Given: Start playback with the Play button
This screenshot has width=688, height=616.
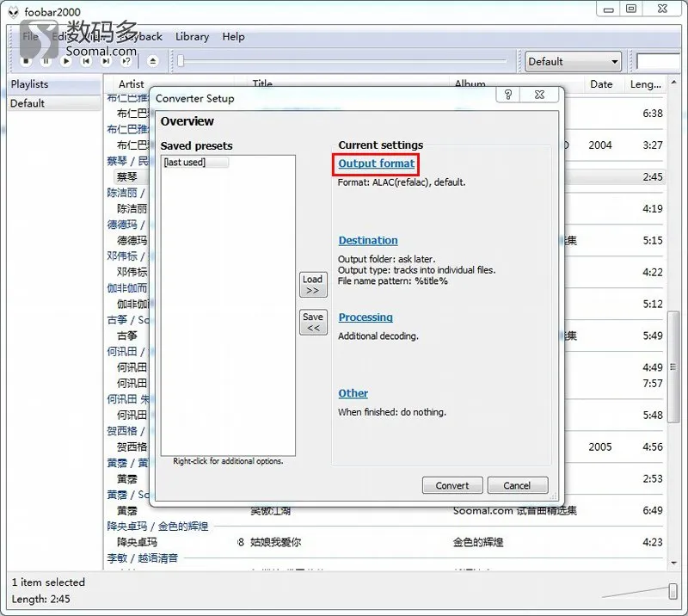Looking at the screenshot, I should (x=66, y=61).
